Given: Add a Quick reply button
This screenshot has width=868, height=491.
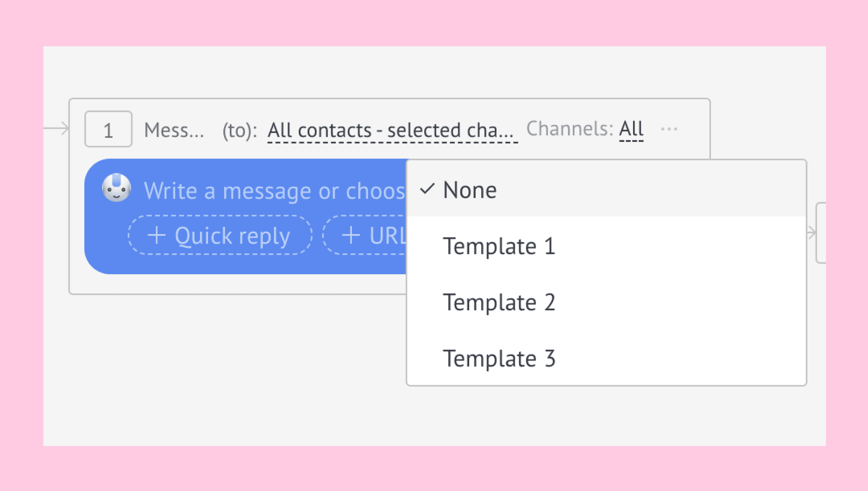Looking at the screenshot, I should pos(220,235).
